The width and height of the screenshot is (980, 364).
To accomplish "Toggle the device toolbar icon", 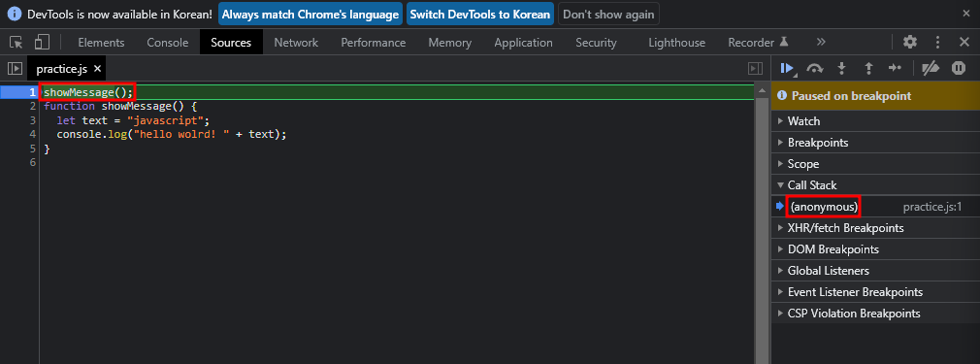I will (42, 42).
